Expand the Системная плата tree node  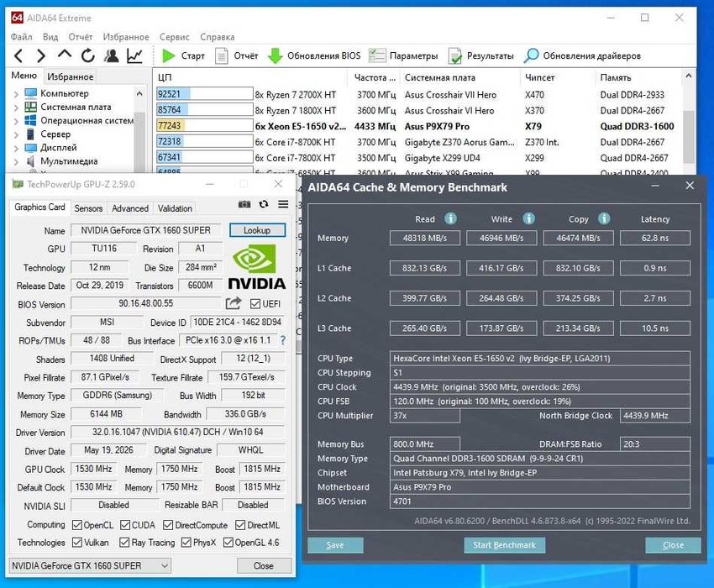16,108
